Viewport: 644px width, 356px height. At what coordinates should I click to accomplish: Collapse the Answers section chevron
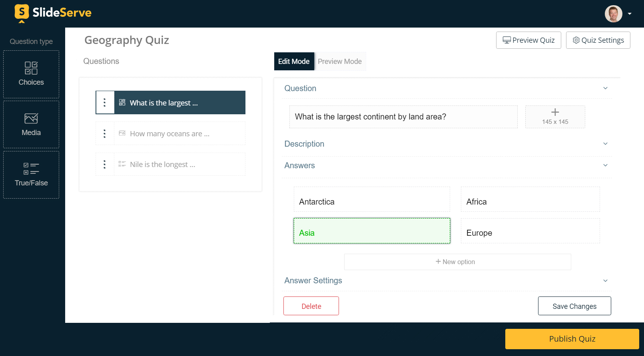click(605, 165)
